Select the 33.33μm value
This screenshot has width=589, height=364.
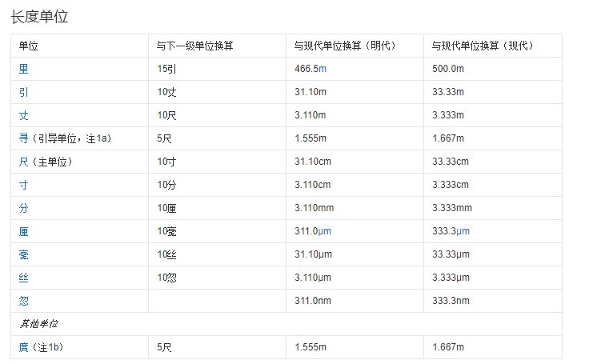tap(451, 254)
